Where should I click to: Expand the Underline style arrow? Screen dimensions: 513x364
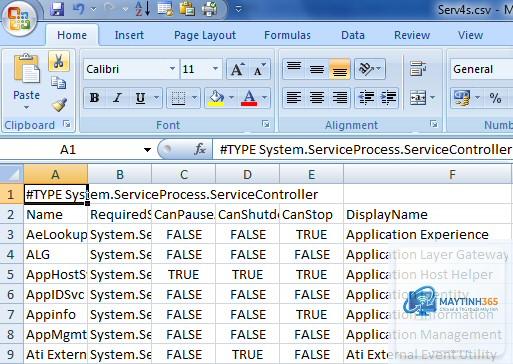[x=156, y=98]
